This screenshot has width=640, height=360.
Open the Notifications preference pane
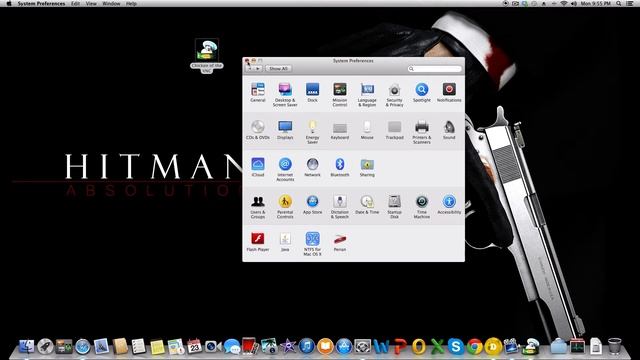[x=449, y=92]
